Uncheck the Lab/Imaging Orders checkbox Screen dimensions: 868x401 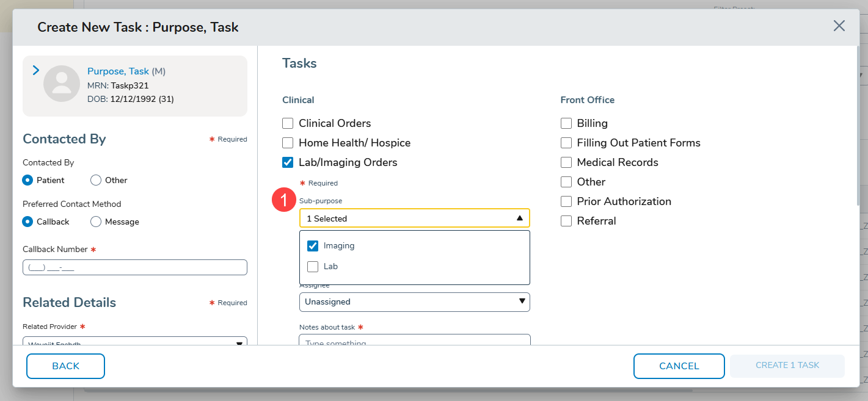pos(288,162)
